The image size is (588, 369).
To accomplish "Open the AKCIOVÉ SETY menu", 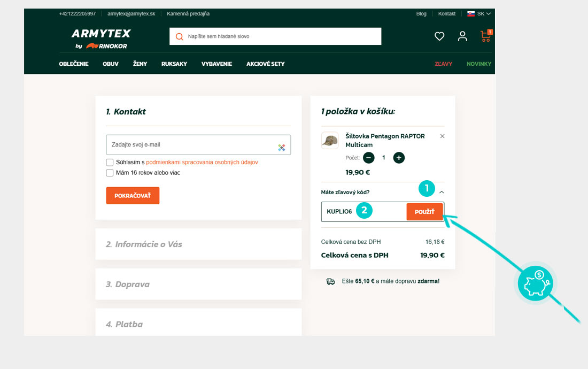I will [266, 64].
